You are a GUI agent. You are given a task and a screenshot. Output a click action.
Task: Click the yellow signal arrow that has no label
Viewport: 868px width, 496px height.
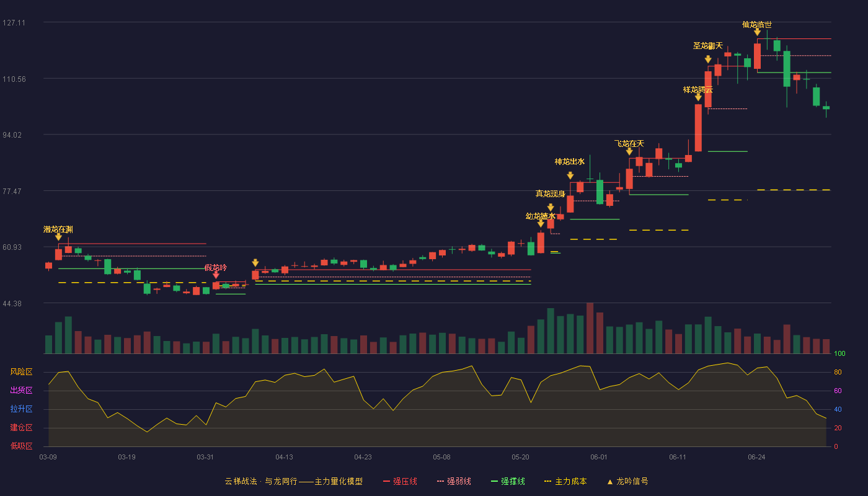(x=255, y=263)
